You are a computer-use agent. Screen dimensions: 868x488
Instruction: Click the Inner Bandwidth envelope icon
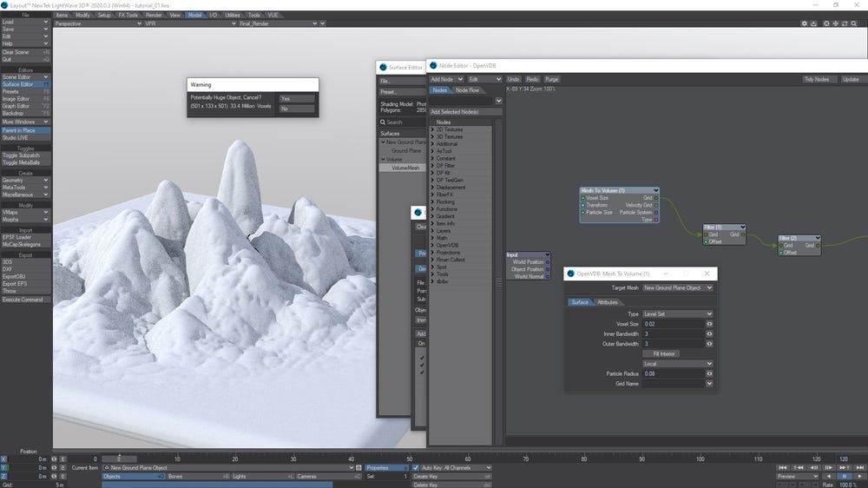click(x=709, y=334)
